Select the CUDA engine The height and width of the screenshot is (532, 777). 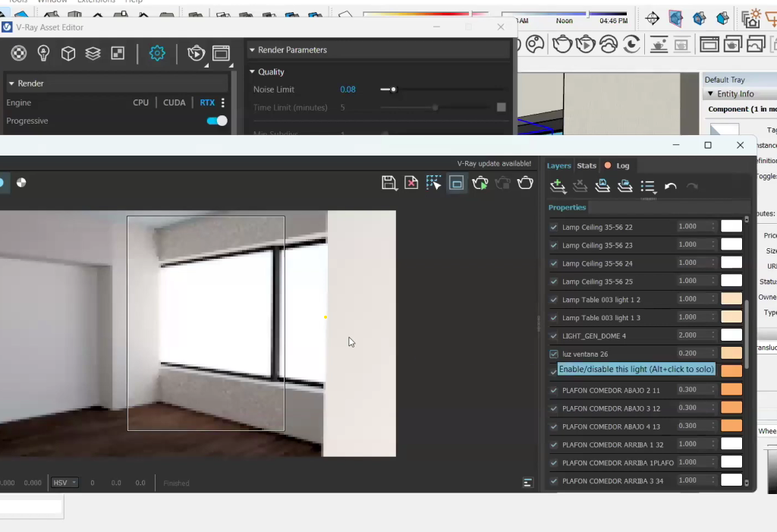pyautogui.click(x=174, y=102)
